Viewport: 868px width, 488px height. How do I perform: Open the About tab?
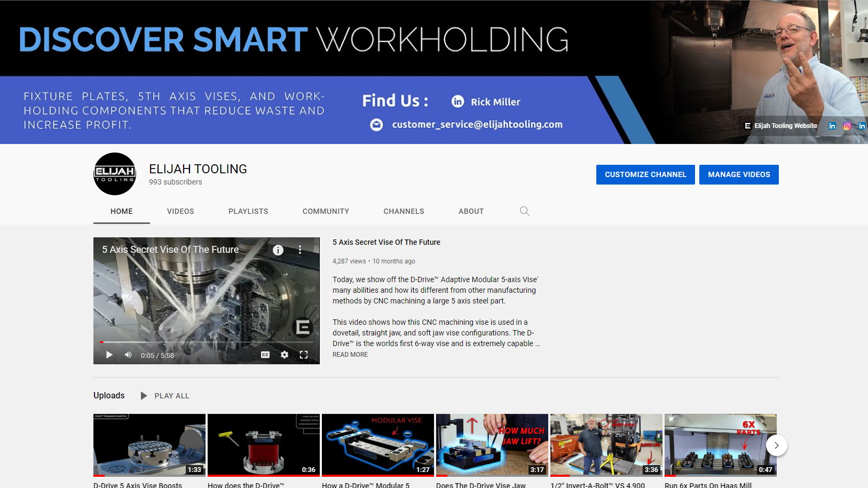(x=471, y=211)
